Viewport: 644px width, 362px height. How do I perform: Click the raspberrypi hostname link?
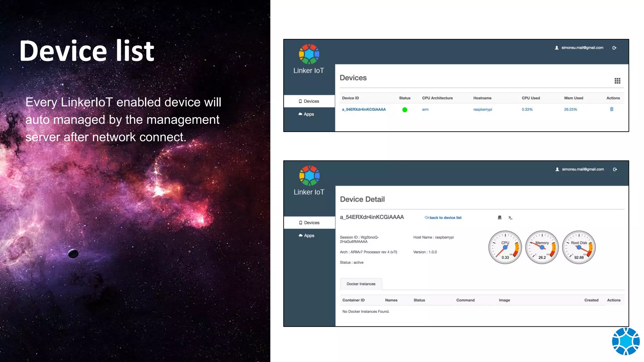pyautogui.click(x=483, y=110)
